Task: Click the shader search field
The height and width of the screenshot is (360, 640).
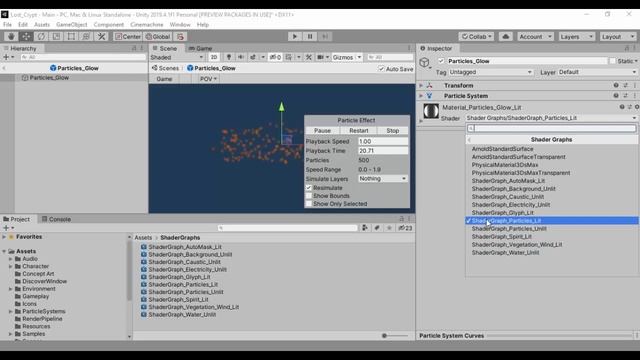Action: point(552,128)
